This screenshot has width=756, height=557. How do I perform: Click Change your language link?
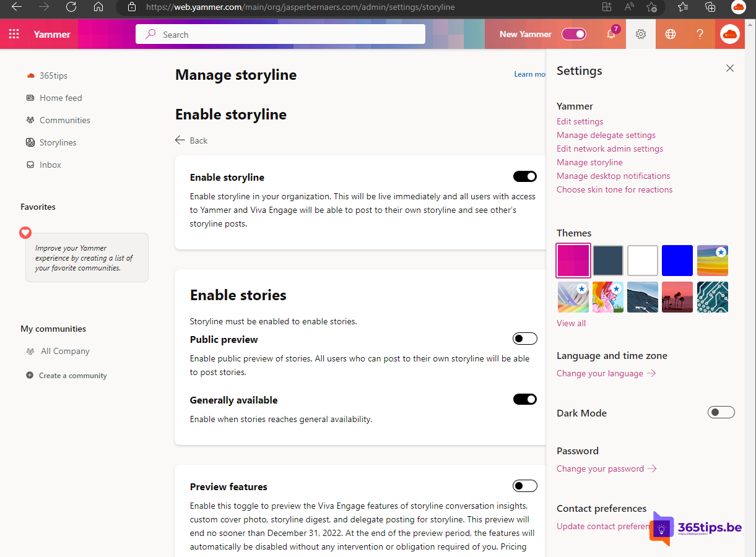pyautogui.click(x=606, y=373)
